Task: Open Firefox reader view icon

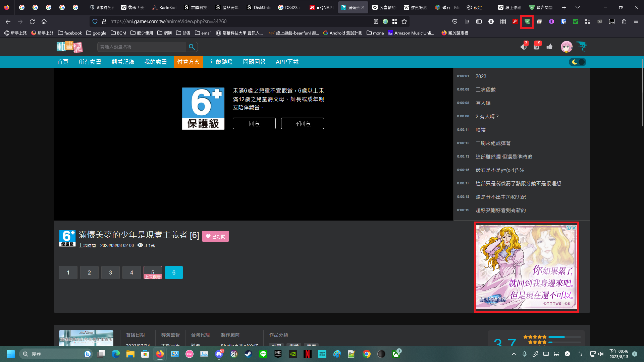Action: tap(376, 21)
